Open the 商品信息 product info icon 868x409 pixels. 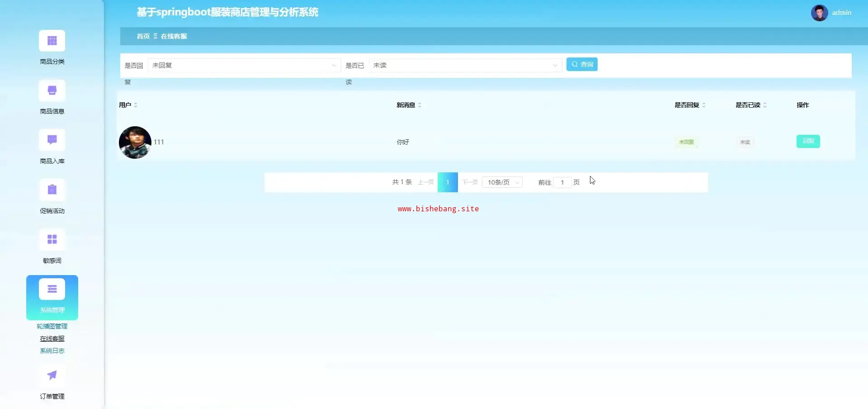coord(52,91)
